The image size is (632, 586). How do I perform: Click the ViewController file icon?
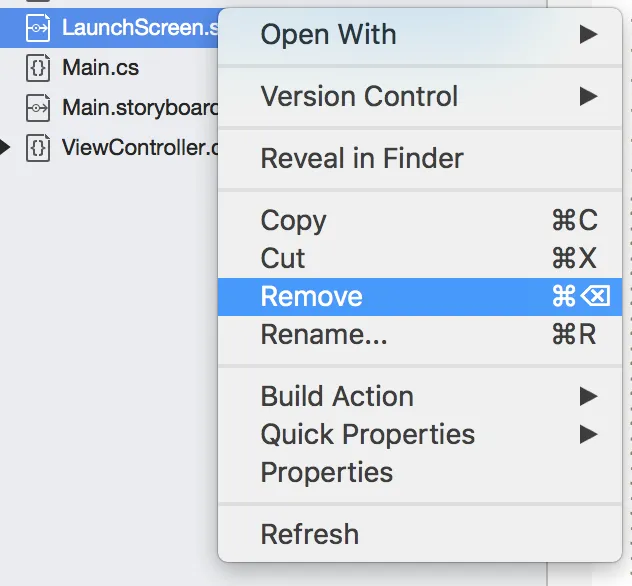(x=37, y=149)
